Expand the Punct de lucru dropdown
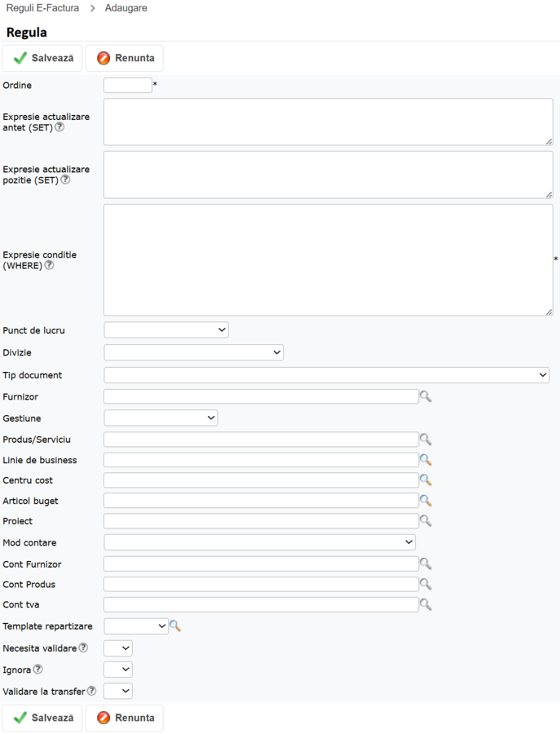The image size is (560, 734). pos(166,330)
